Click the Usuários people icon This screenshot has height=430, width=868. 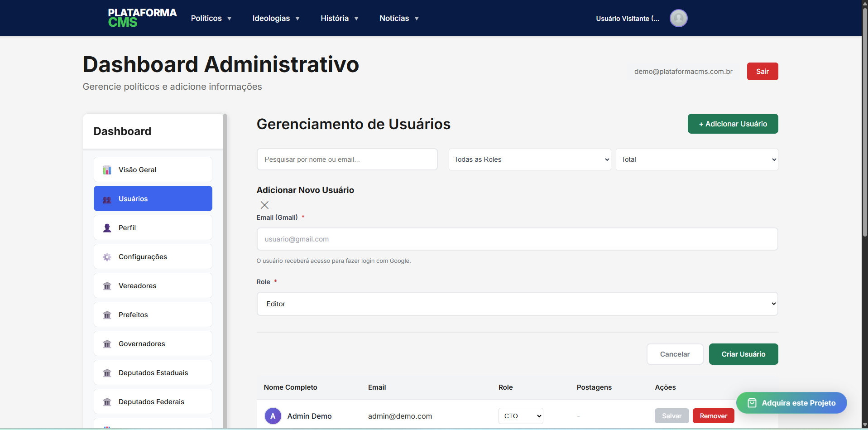coord(107,199)
